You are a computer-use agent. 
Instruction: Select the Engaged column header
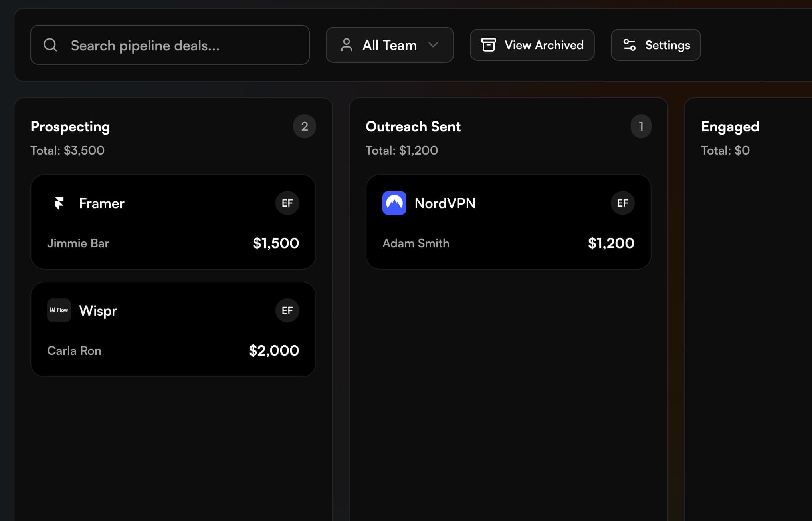[730, 127]
